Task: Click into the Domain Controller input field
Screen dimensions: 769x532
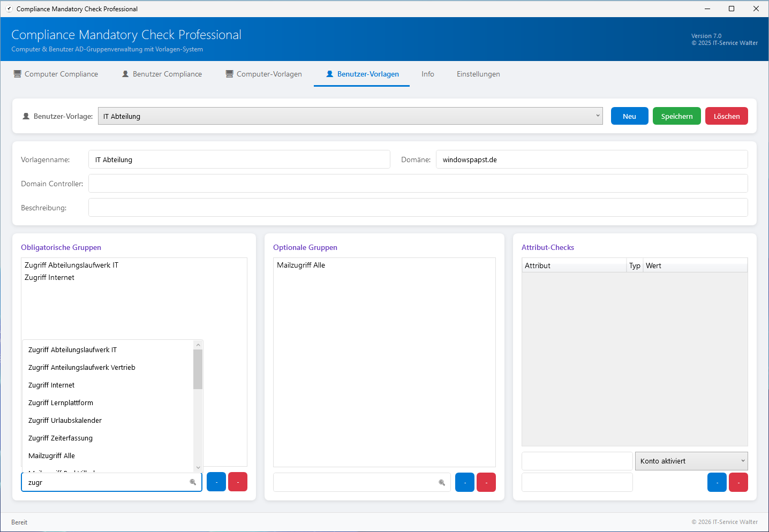Action: pos(418,184)
